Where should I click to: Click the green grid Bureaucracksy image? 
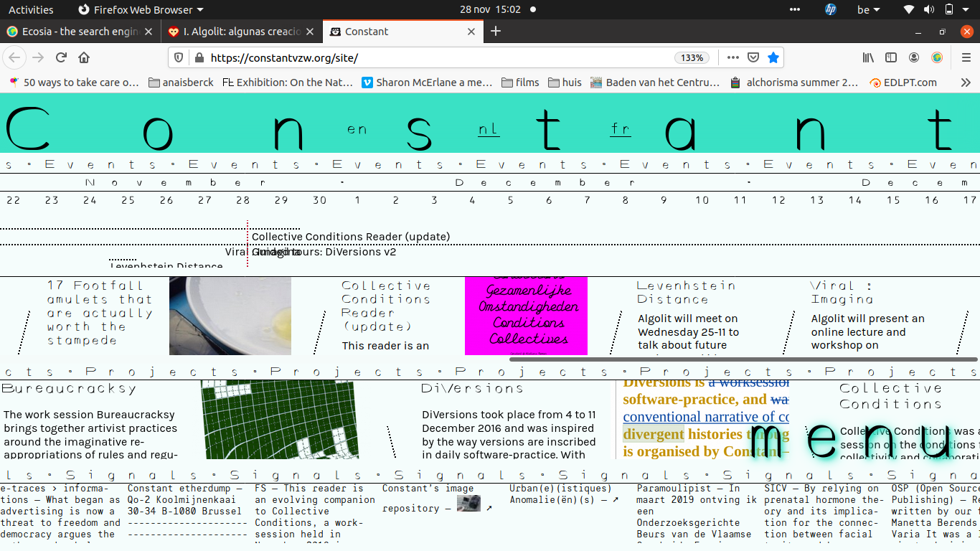click(279, 420)
